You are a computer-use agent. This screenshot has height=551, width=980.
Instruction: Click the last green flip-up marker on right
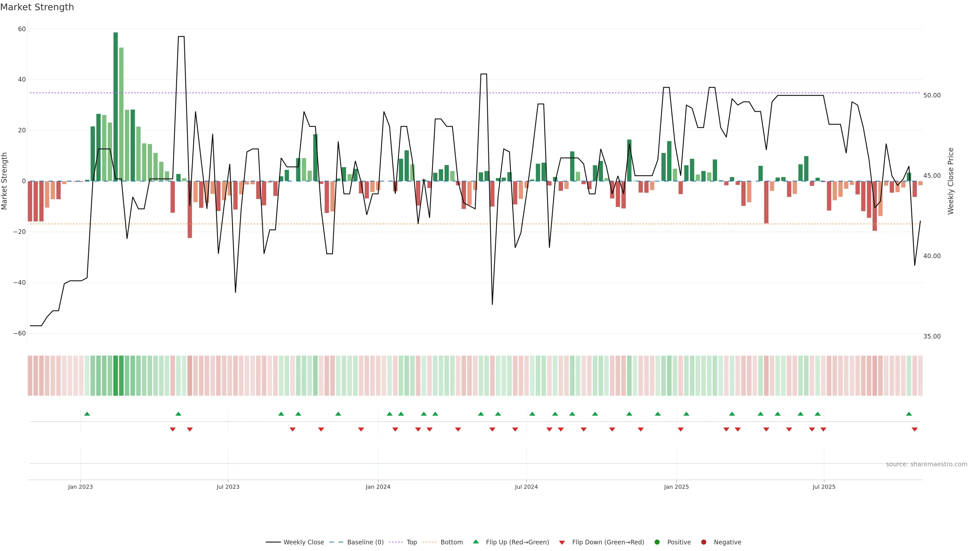point(909,414)
